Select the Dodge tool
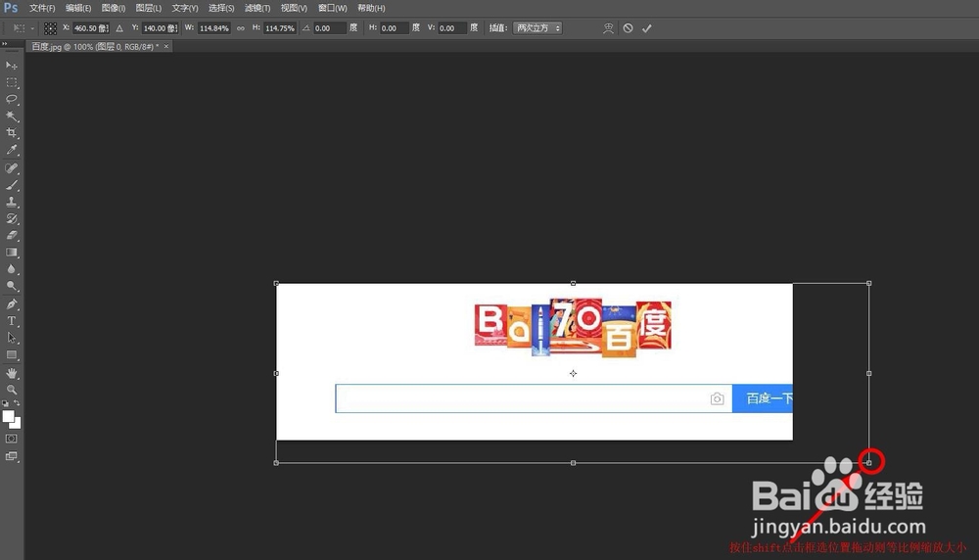 [11, 286]
